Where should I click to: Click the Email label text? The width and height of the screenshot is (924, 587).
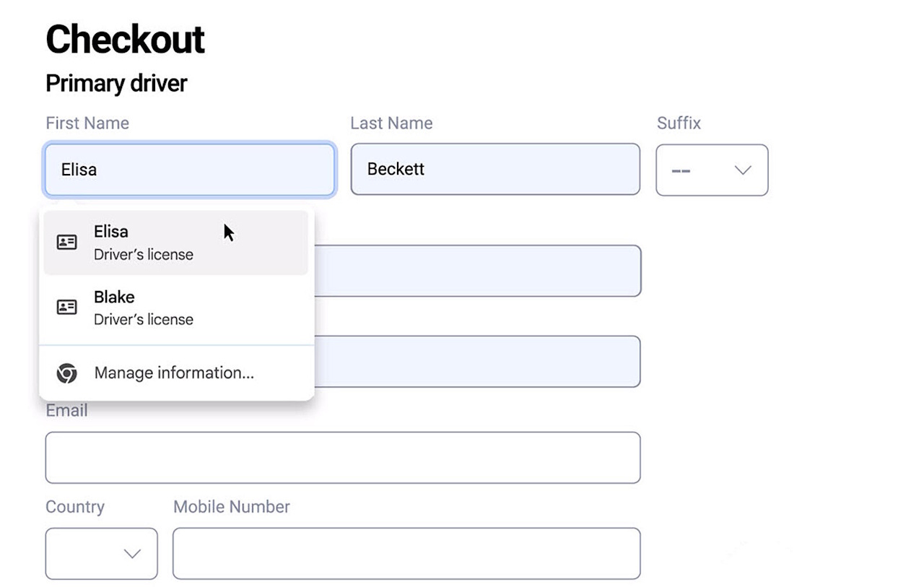66,411
